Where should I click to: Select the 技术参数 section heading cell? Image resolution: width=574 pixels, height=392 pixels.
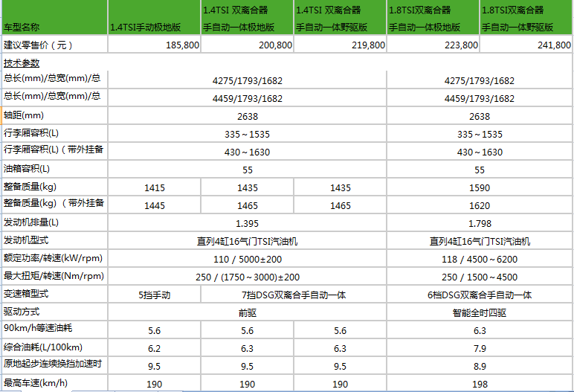(x=54, y=63)
